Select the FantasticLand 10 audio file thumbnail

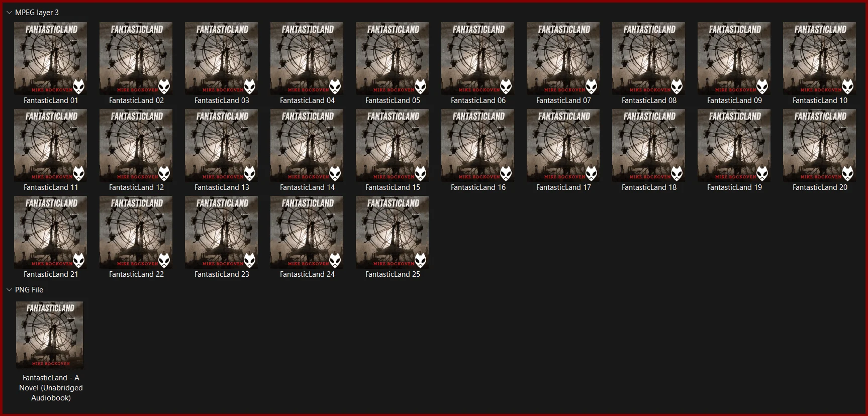pyautogui.click(x=820, y=58)
